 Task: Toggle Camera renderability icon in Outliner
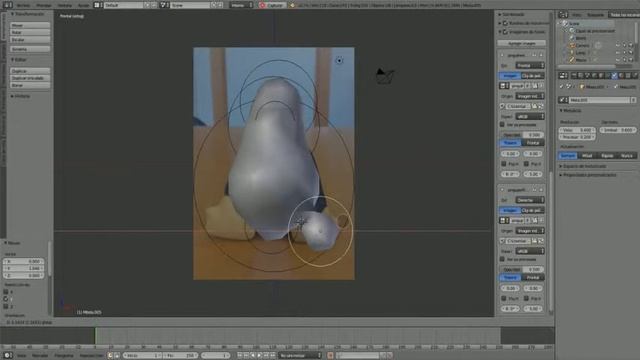click(631, 45)
